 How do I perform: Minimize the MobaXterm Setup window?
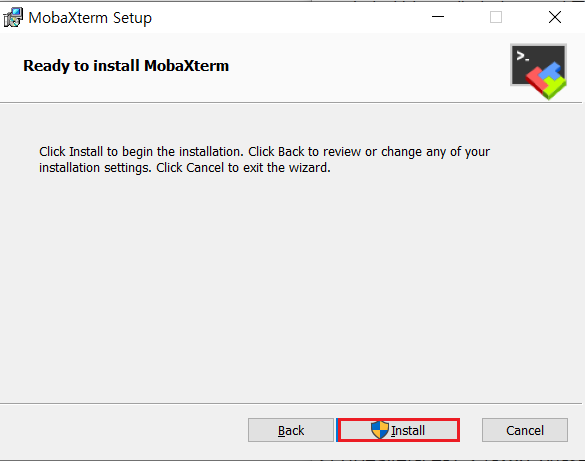pyautogui.click(x=438, y=17)
